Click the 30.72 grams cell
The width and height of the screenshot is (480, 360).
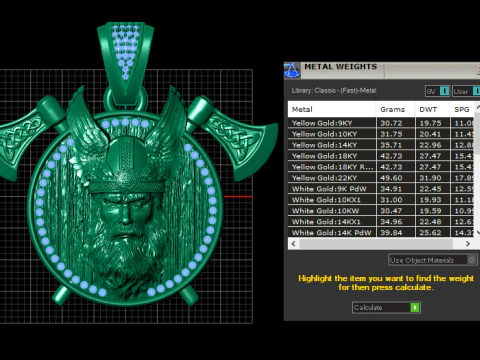[396, 123]
